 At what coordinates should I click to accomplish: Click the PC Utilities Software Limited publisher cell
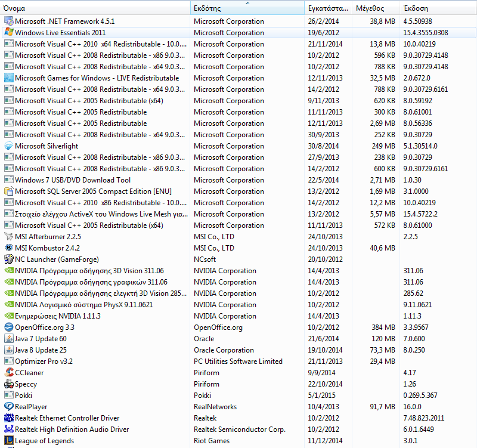point(238,362)
